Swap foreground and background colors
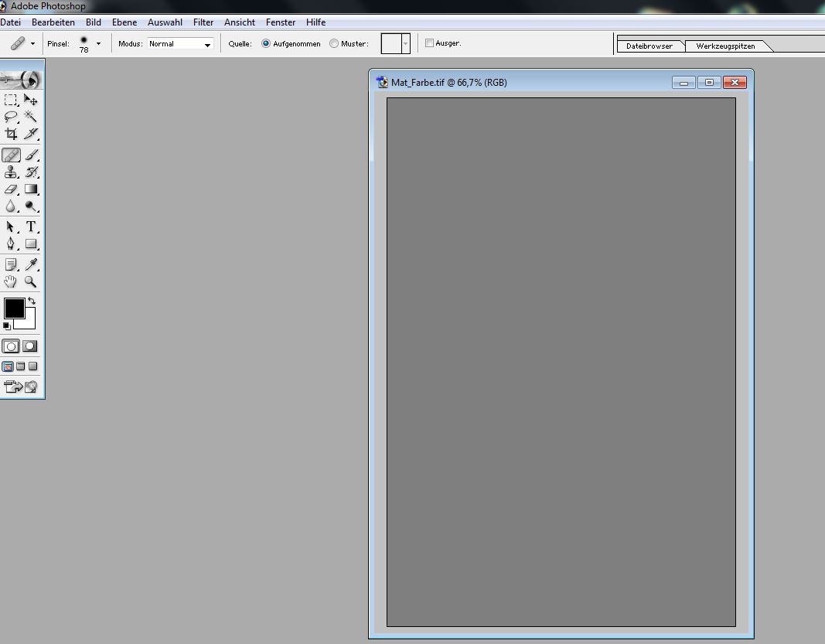This screenshot has width=825, height=644. [x=32, y=301]
